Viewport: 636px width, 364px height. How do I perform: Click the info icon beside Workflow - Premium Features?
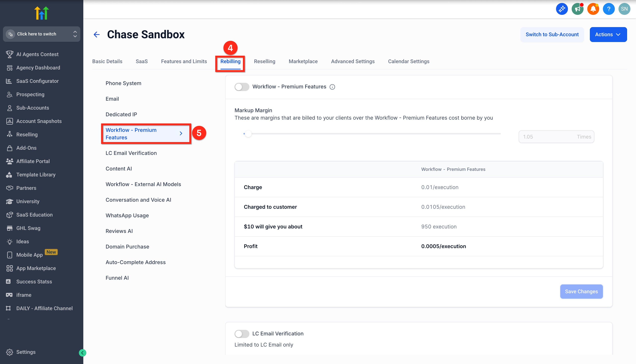click(332, 87)
